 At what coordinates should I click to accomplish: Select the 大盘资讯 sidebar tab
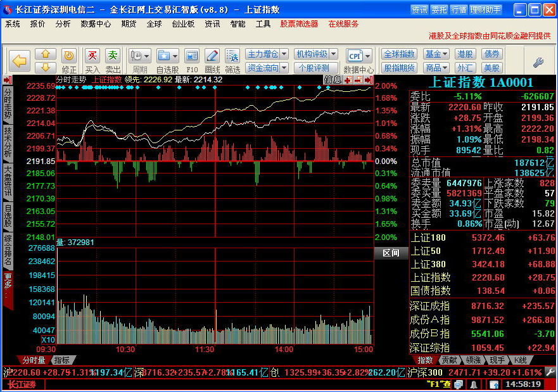point(8,180)
